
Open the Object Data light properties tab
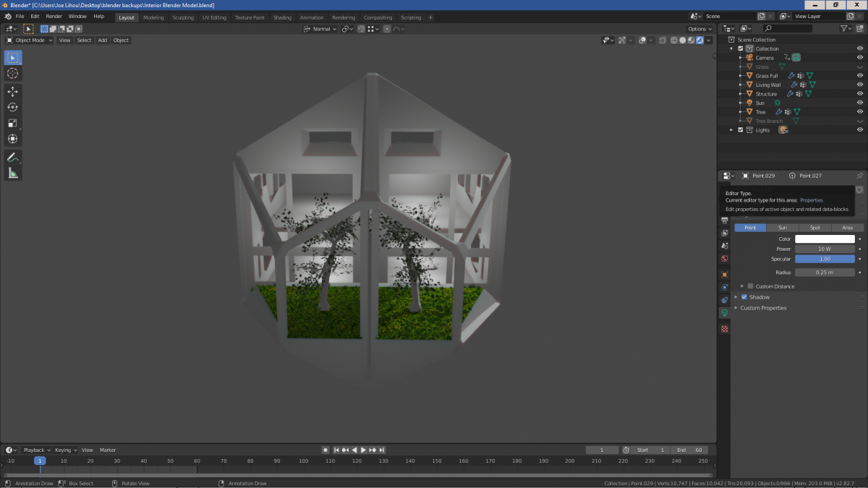tap(724, 313)
